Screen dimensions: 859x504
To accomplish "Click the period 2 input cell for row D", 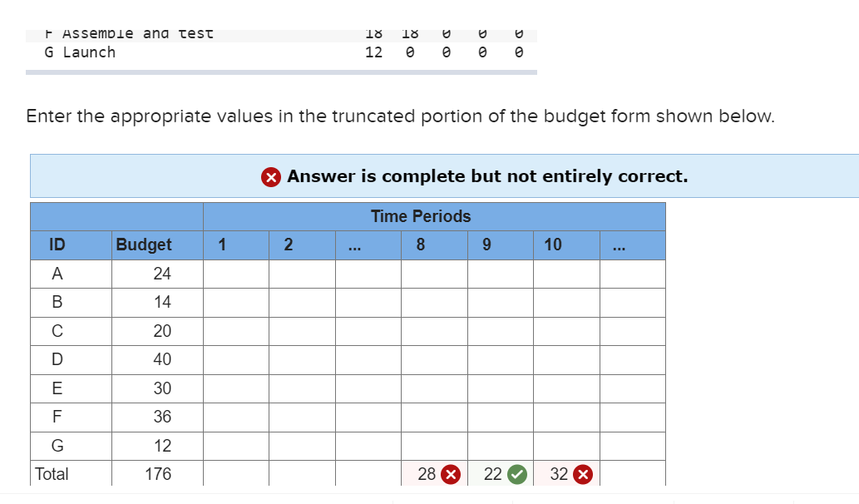I will [x=300, y=359].
